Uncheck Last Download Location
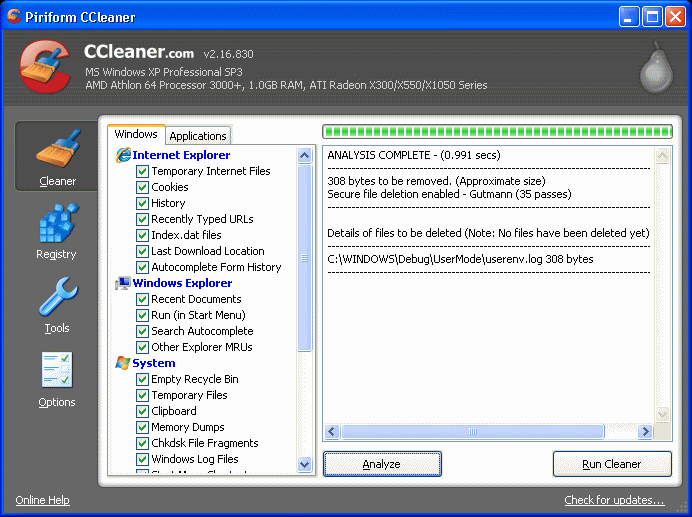The height and width of the screenshot is (517, 692). 142,251
